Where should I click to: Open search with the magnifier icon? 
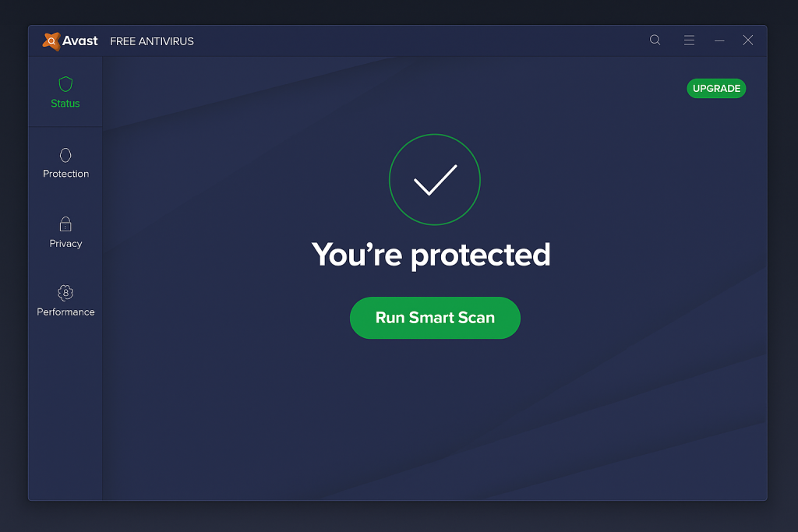click(x=655, y=41)
